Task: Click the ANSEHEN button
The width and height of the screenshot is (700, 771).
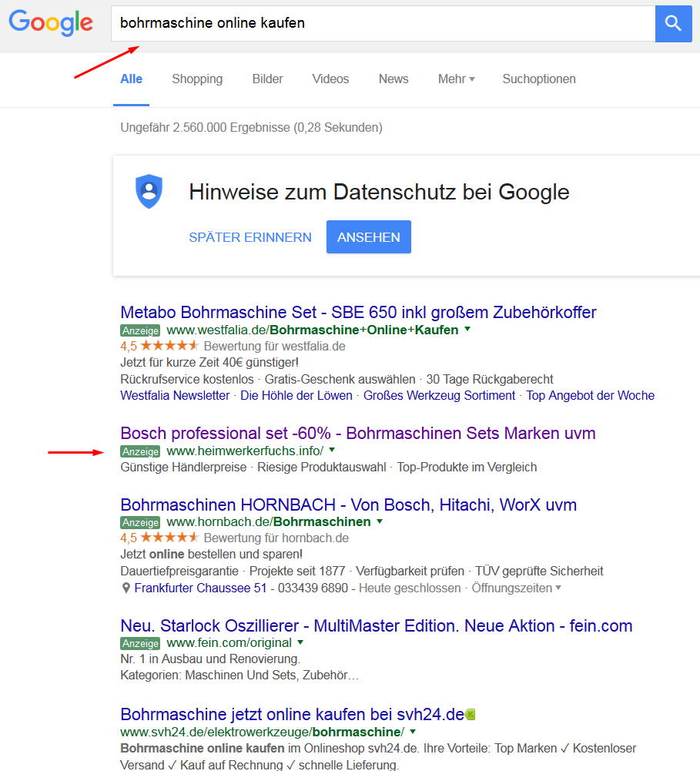Action: 369,237
